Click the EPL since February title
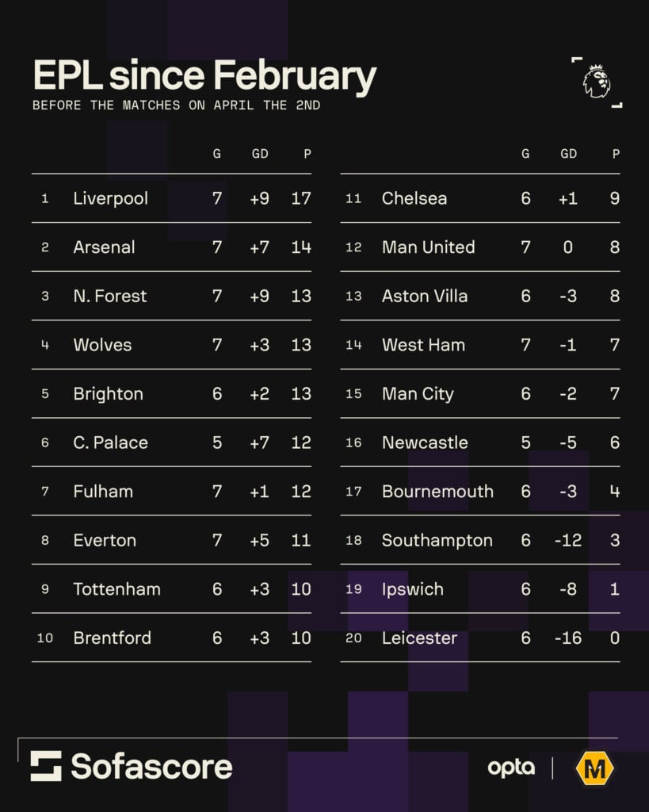Image resolution: width=649 pixels, height=812 pixels. (x=204, y=77)
